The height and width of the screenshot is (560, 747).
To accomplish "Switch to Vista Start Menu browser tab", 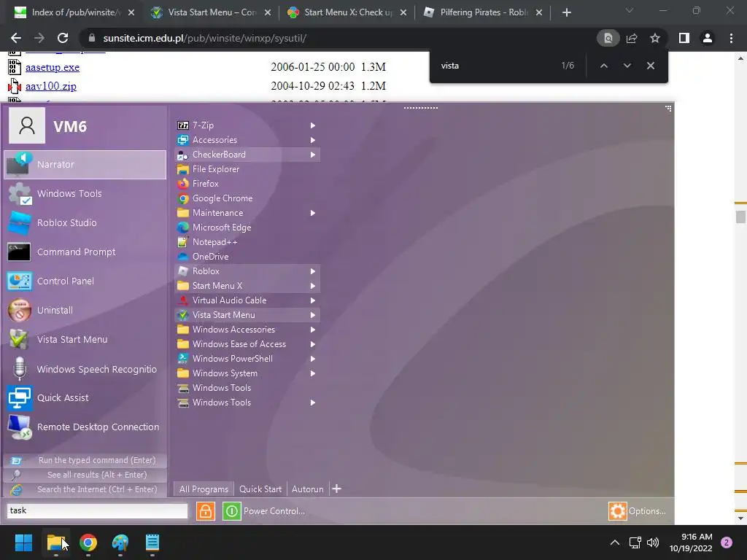I will click(x=211, y=12).
